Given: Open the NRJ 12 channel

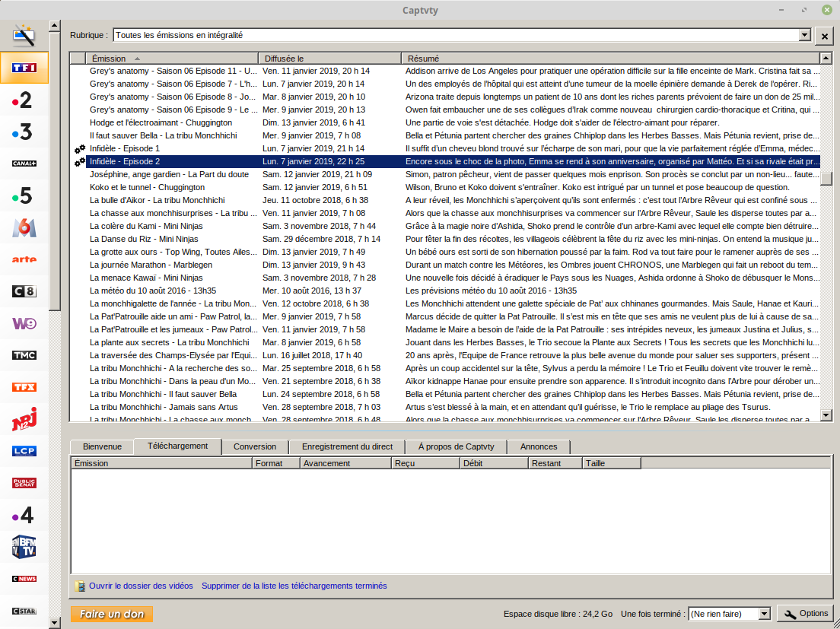Looking at the screenshot, I should tap(24, 419).
